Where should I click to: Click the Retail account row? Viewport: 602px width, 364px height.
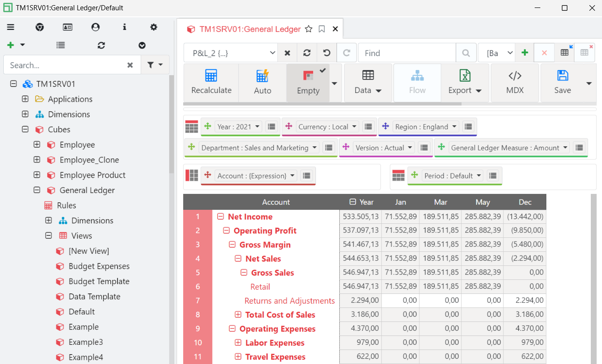(x=260, y=286)
